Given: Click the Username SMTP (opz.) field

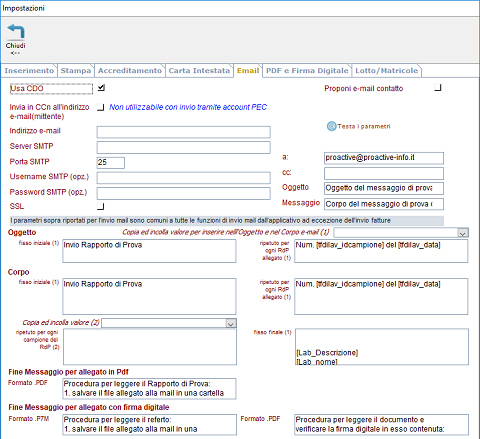Looking at the screenshot, I should pyautogui.click(x=183, y=178).
